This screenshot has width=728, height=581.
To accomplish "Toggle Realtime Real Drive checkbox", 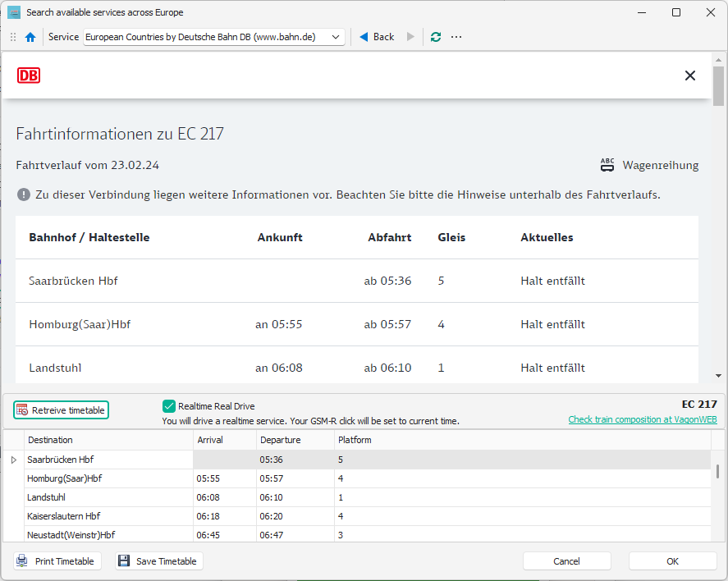I will coord(168,406).
